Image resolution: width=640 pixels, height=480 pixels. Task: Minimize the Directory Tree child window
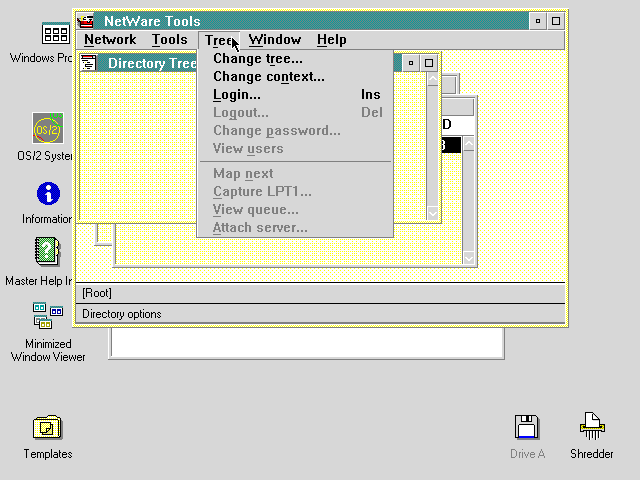coord(411,63)
